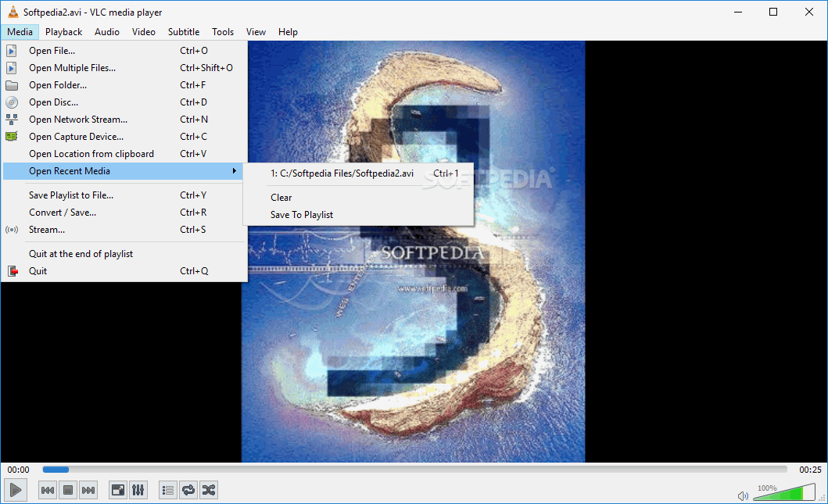
Task: Select Open Disc... entry
Action: click(x=124, y=102)
